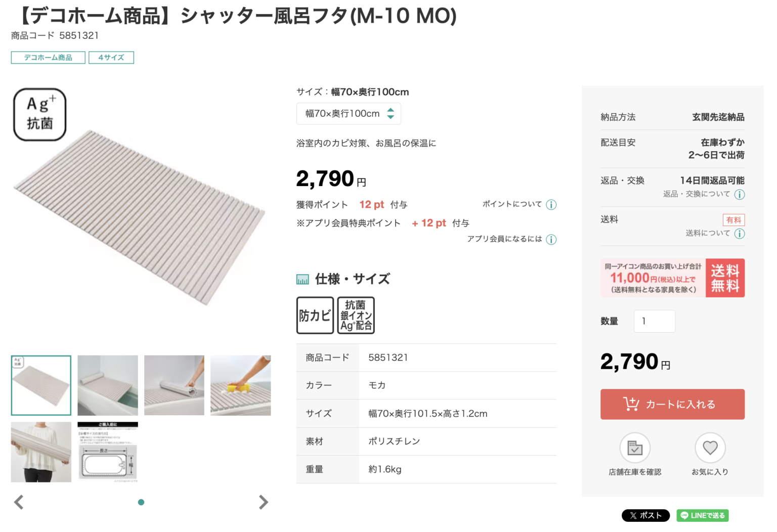The width and height of the screenshot is (777, 532).
Task: Open the アプリ会員になるには info icon
Action: (x=551, y=239)
